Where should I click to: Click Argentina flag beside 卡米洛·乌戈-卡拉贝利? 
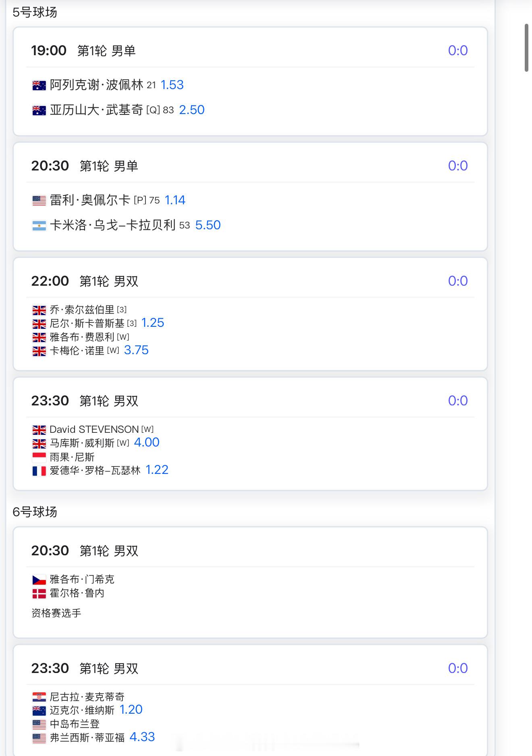pos(39,226)
